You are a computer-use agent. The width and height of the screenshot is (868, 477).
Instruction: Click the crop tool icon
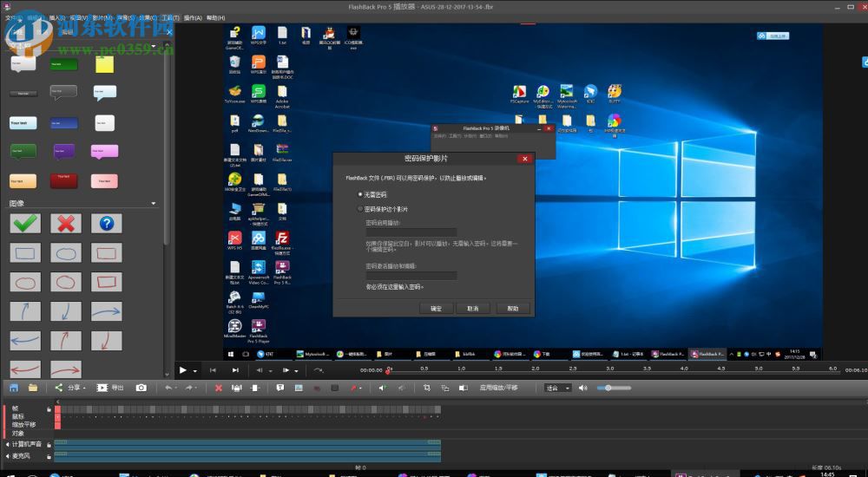pyautogui.click(x=426, y=388)
